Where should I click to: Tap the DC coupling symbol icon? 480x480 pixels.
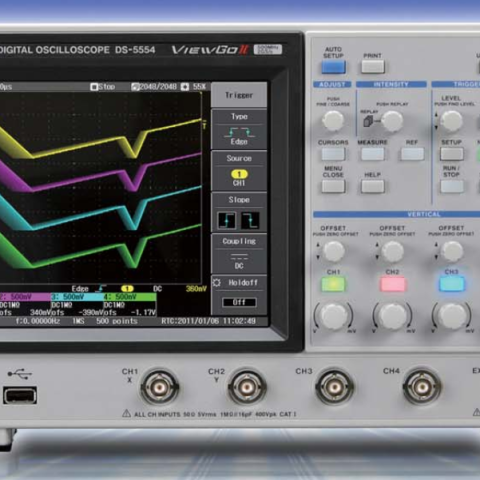tap(239, 257)
